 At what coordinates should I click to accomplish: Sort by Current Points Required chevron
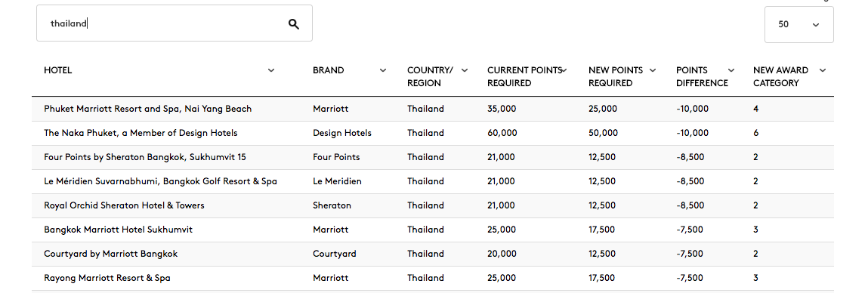(564, 70)
